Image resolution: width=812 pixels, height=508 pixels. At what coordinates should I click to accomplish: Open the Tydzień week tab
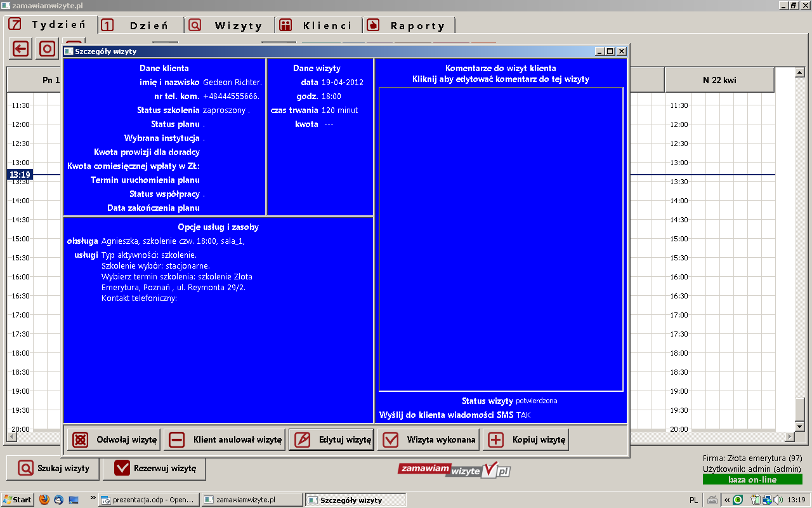(x=49, y=25)
